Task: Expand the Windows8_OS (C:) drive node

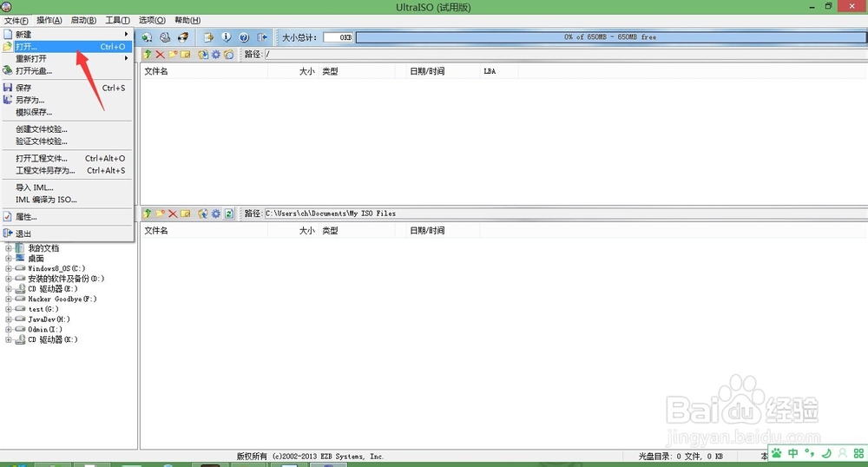Action: pyautogui.click(x=9, y=268)
